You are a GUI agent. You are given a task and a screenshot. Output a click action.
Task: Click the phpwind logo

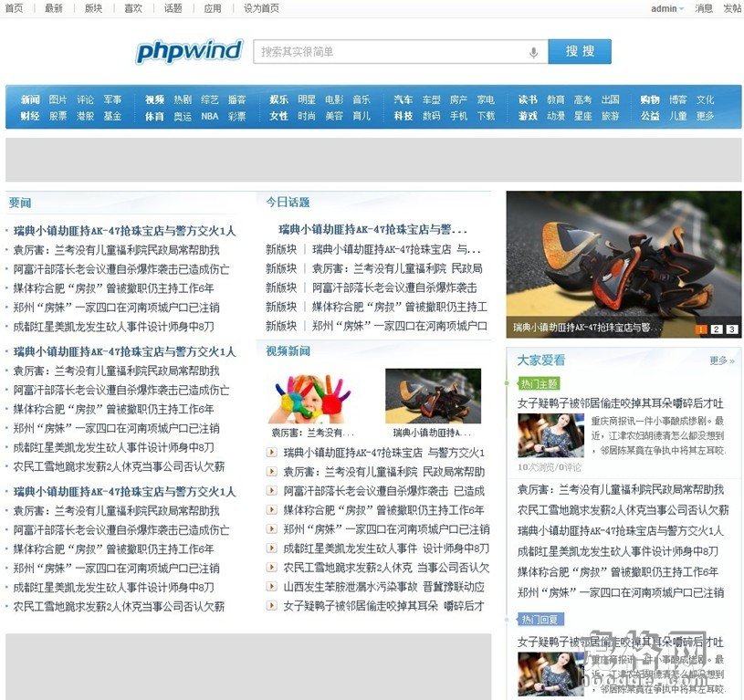(189, 51)
